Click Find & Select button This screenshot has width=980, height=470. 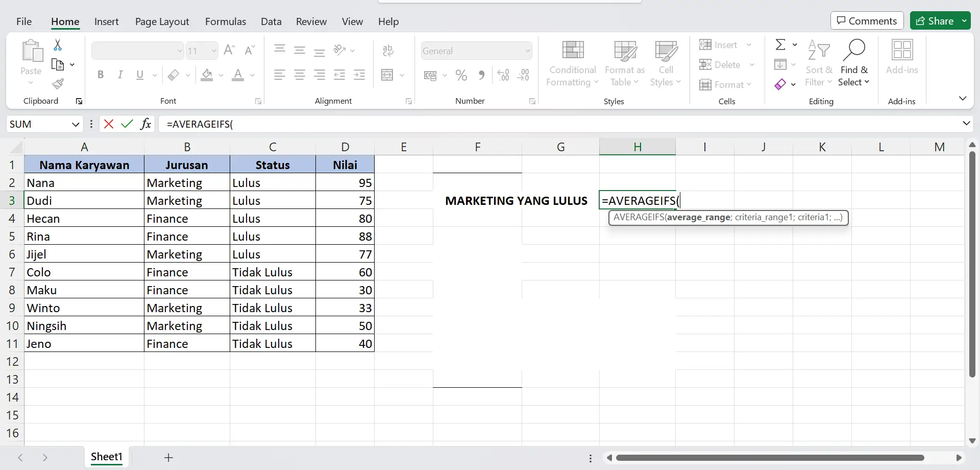(x=854, y=64)
